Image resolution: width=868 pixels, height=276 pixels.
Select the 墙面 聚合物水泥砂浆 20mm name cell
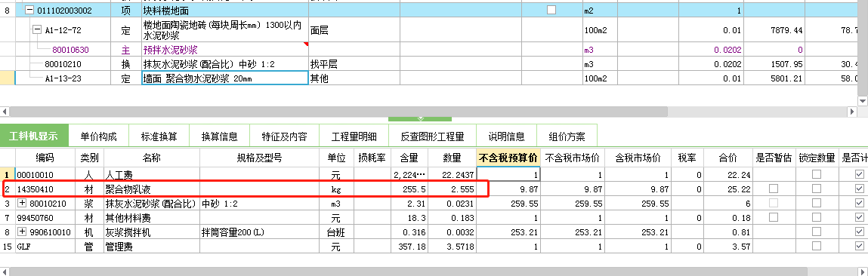click(225, 78)
